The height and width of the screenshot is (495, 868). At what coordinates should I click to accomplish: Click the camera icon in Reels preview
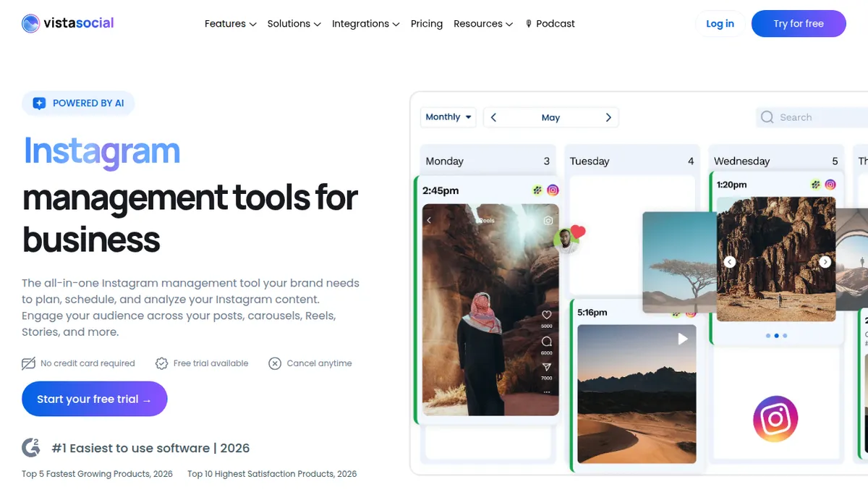click(548, 220)
